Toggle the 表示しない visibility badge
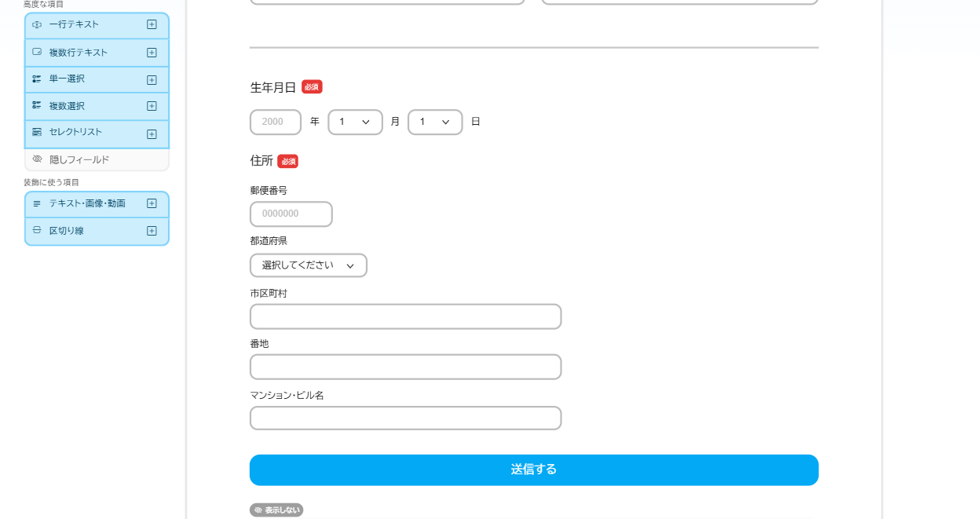This screenshot has width=980, height=519. click(x=276, y=510)
